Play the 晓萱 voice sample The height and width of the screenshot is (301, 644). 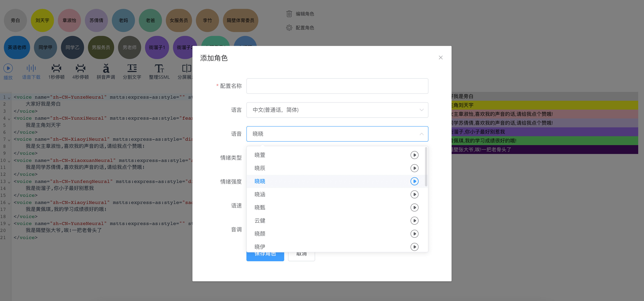coord(415,155)
